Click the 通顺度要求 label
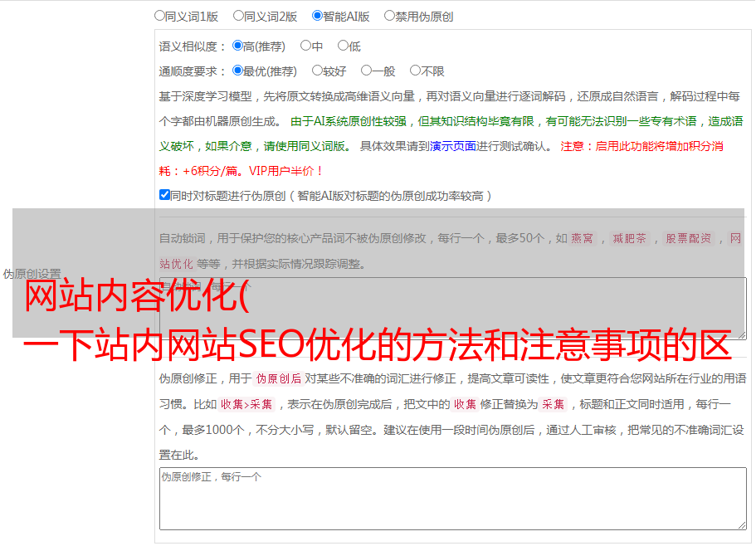The width and height of the screenshot is (756, 546). coord(193,71)
